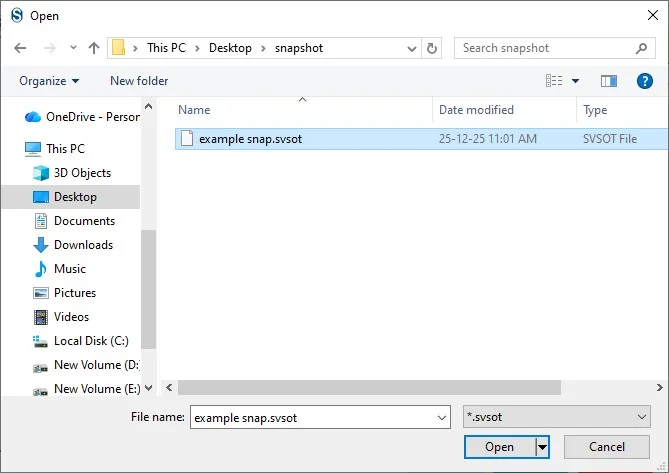Screen dimensions: 669x473
Task: Open Downloads in navigation pane
Action: coord(73,245)
